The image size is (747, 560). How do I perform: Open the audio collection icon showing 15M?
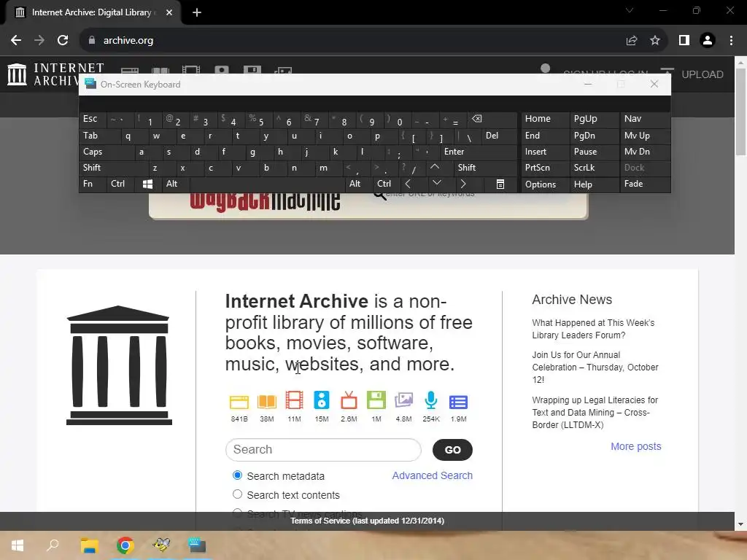coord(322,400)
